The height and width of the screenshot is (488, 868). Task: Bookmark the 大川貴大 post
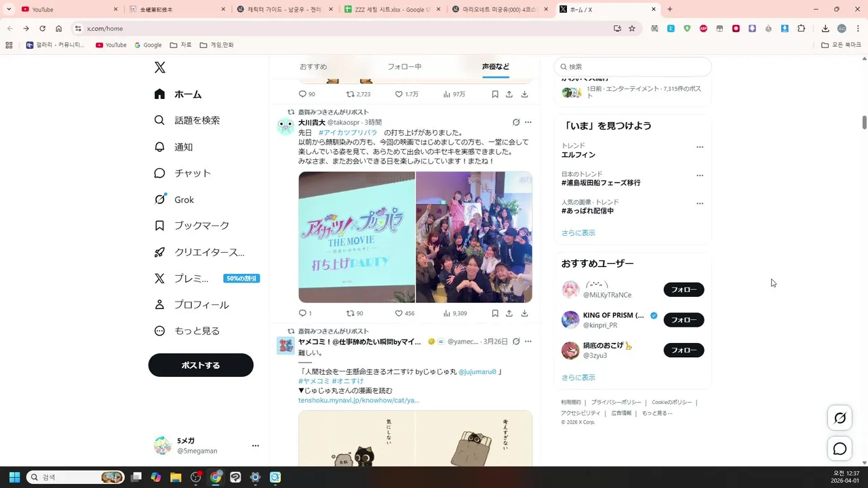coord(495,313)
